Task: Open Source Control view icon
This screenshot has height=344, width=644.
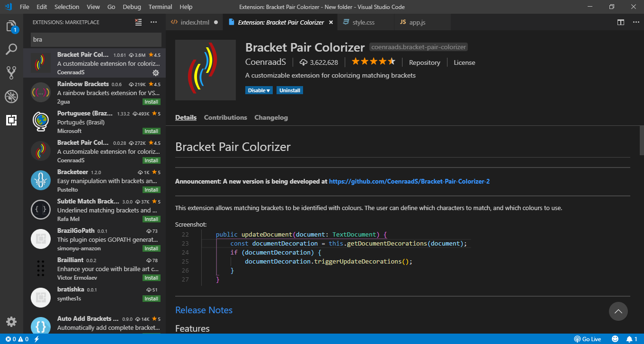Action: [11, 72]
